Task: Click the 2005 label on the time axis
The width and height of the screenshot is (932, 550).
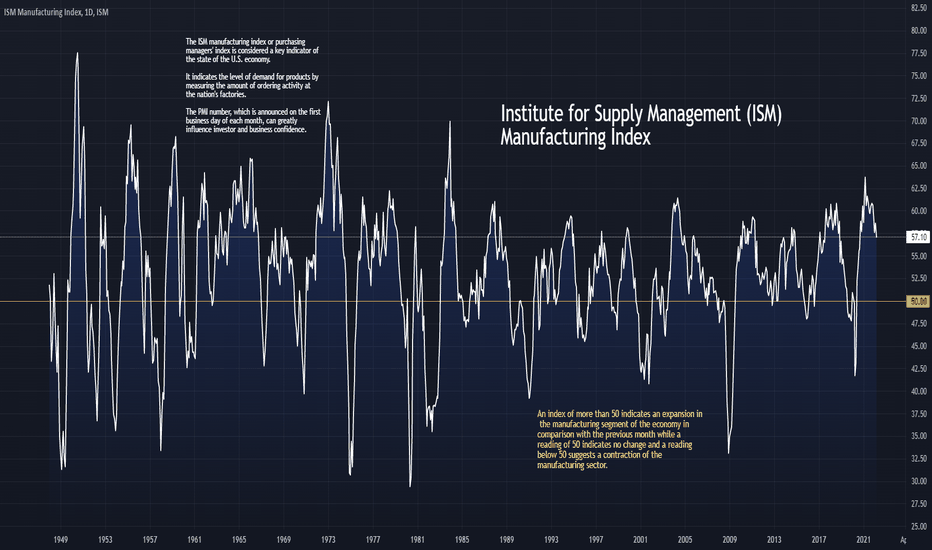Action: [685, 540]
